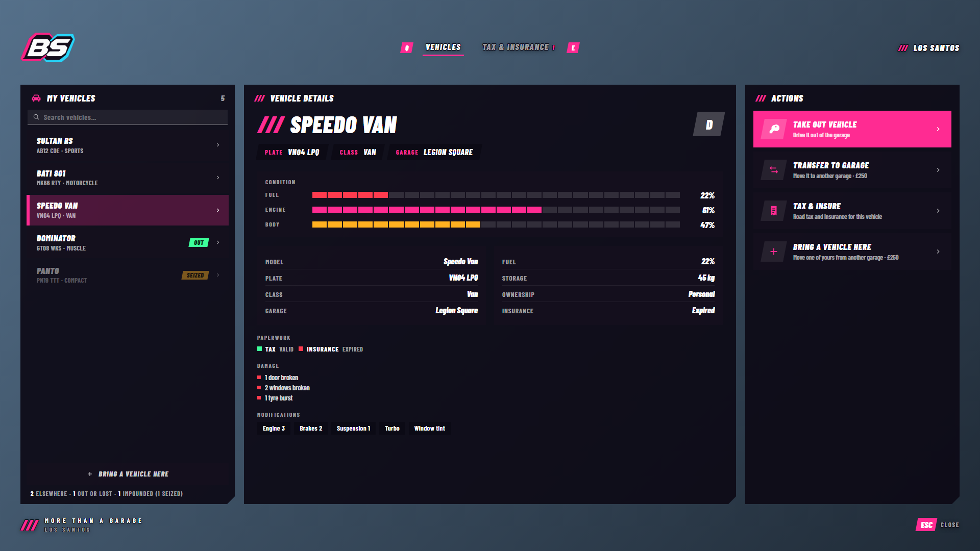980x551 pixels.
Task: Click Bring a Vehicle Here footer link
Action: click(x=128, y=474)
